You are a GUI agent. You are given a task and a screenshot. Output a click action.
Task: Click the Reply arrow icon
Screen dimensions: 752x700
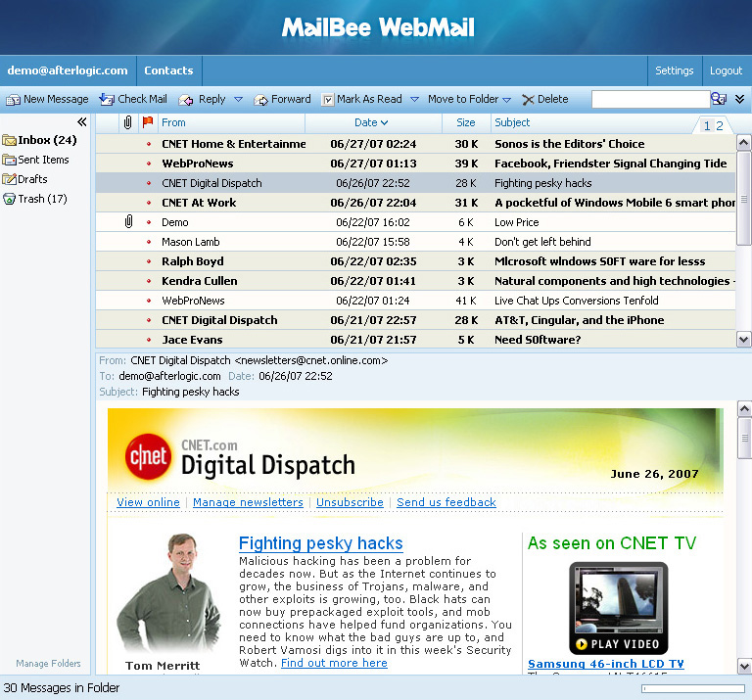tap(186, 100)
